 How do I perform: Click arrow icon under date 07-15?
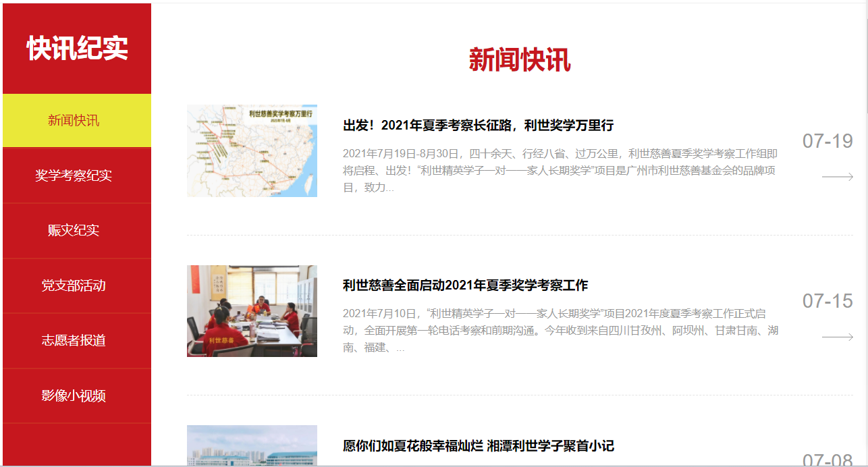pos(838,337)
